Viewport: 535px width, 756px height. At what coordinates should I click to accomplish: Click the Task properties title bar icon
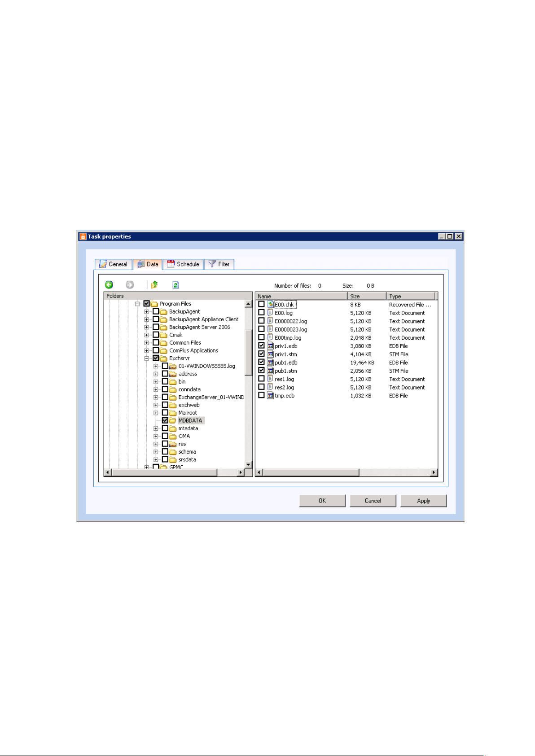point(83,236)
